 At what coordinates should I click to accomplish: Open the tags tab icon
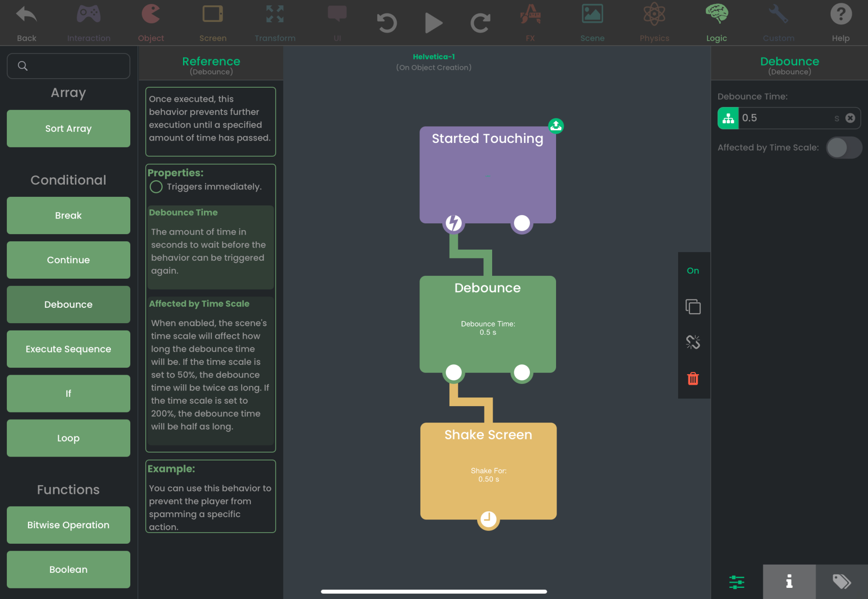pos(841,581)
